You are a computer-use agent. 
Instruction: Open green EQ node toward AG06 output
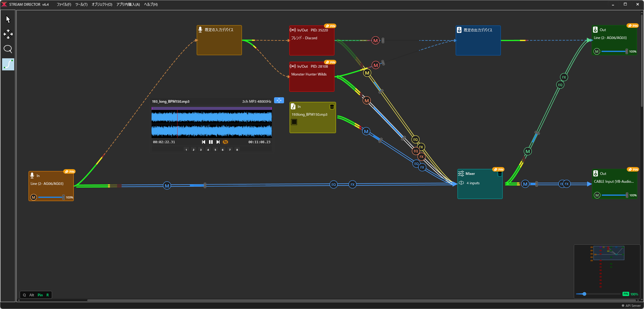[x=560, y=85]
